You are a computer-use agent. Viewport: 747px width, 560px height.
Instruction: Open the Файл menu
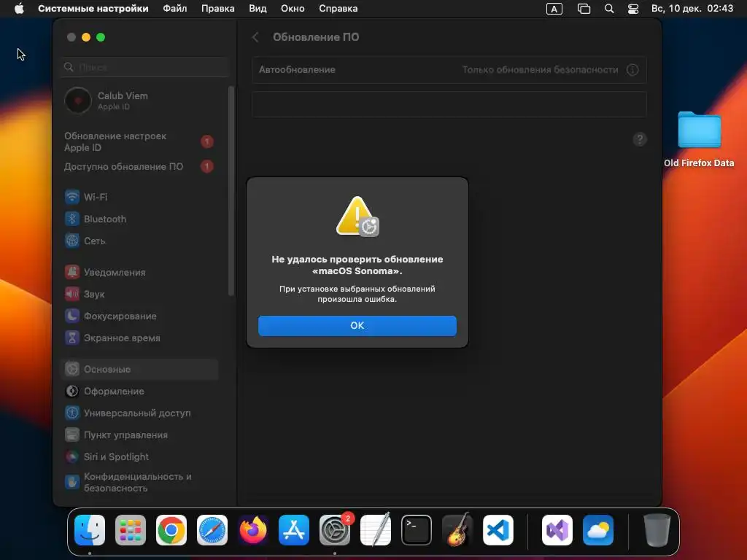(x=175, y=9)
